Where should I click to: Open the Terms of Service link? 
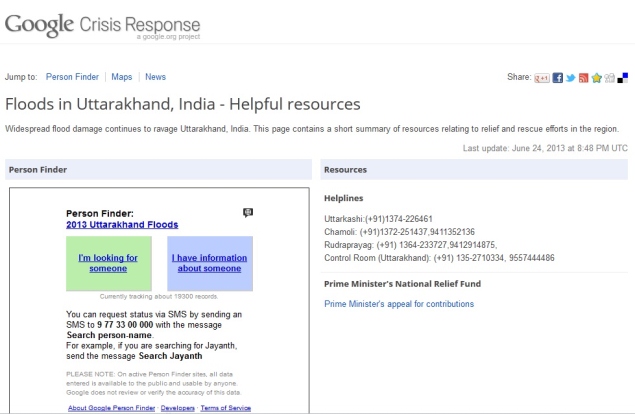pos(226,408)
